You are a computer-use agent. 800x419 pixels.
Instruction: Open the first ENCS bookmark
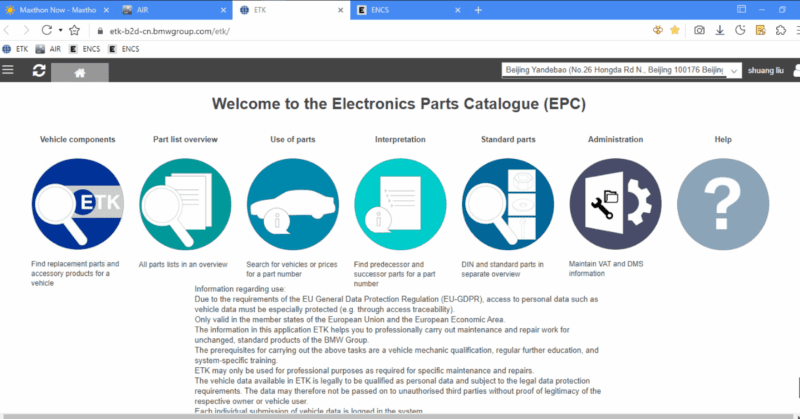[85, 49]
